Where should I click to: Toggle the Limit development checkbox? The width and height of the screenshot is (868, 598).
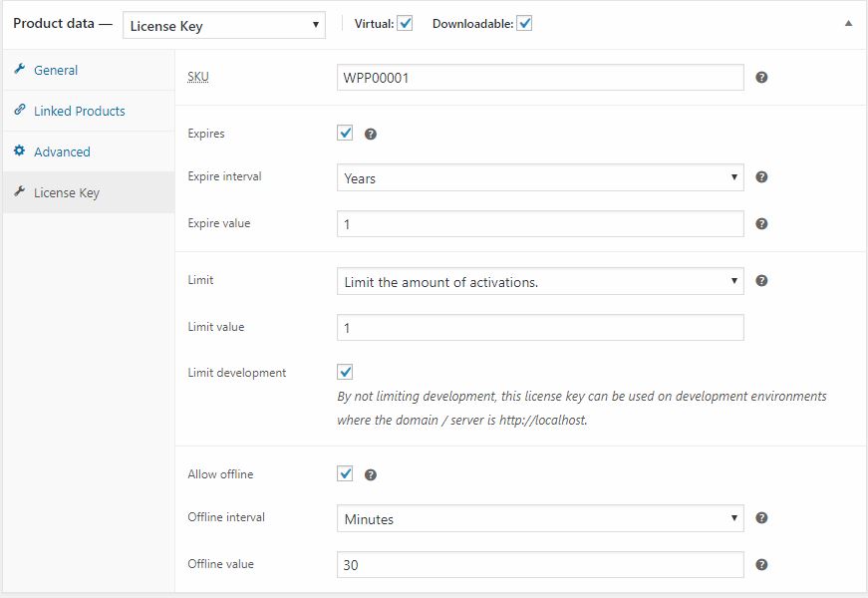[345, 372]
